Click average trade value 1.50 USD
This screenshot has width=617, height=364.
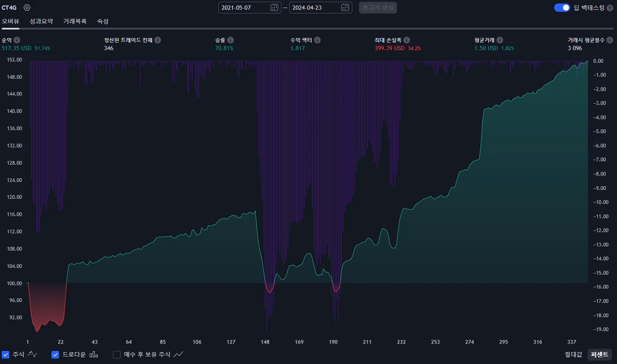(486, 48)
